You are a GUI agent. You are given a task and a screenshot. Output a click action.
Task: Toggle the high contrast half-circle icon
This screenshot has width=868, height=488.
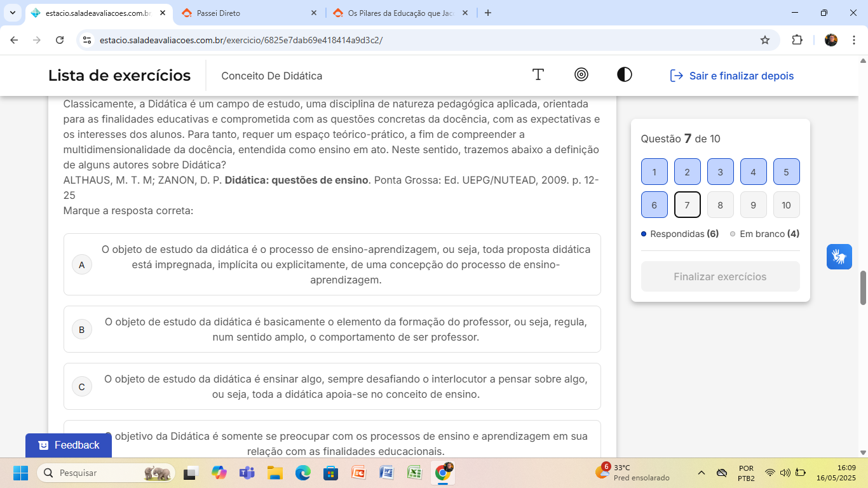[624, 75]
